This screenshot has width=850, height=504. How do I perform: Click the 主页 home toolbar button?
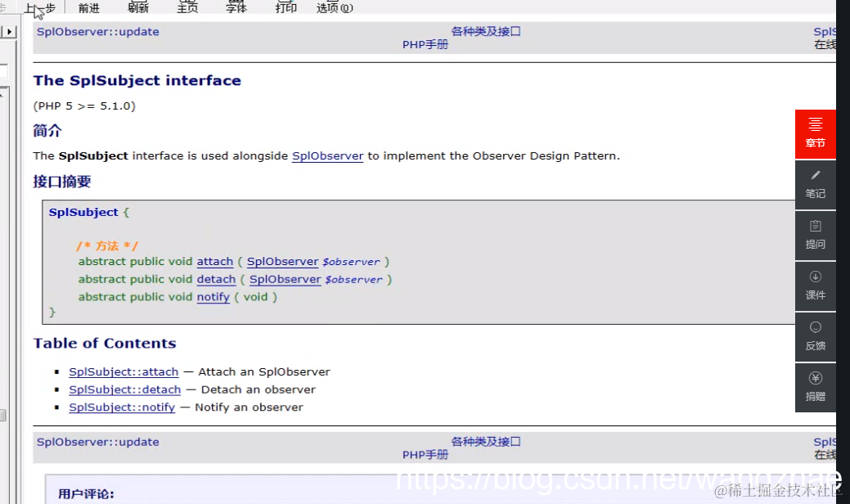[187, 7]
